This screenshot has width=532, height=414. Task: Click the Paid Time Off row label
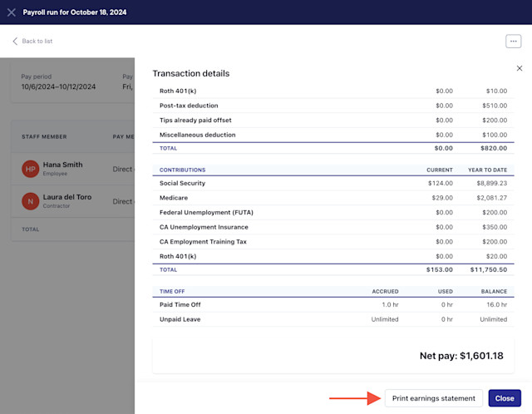click(x=180, y=305)
